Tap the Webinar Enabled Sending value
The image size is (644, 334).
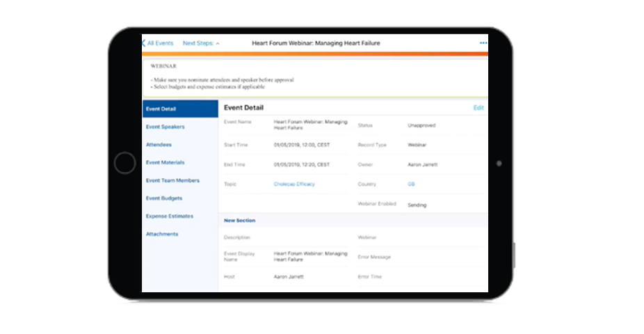click(x=417, y=205)
